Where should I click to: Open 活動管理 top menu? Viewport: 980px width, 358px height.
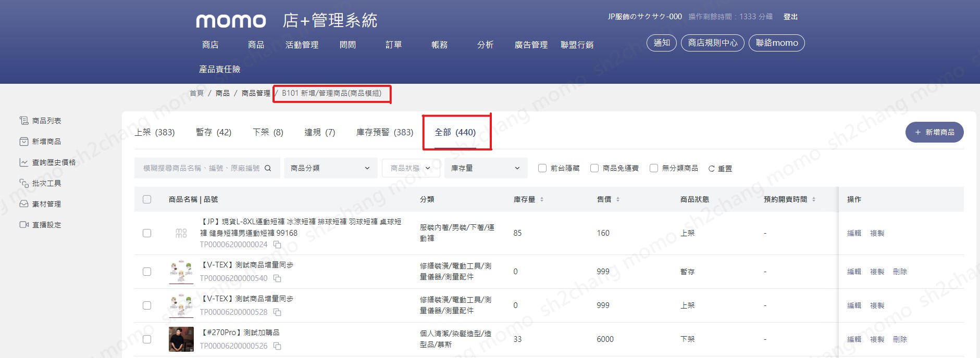click(302, 45)
